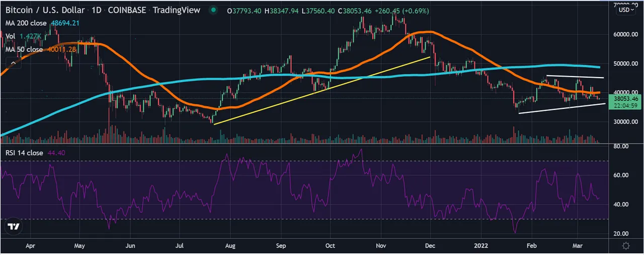Click the 40.00 RSI axis label
This screenshot has height=255, width=644.
(x=622, y=204)
